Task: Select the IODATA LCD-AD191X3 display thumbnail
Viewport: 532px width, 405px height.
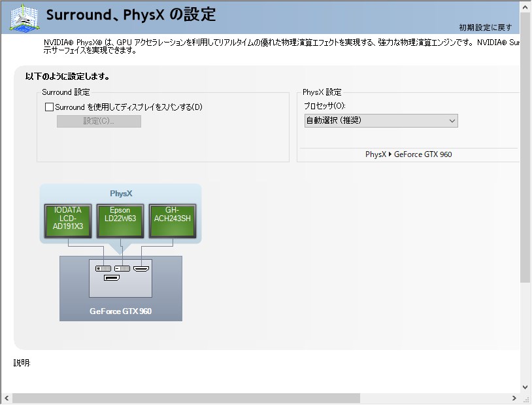Action: coord(68,220)
